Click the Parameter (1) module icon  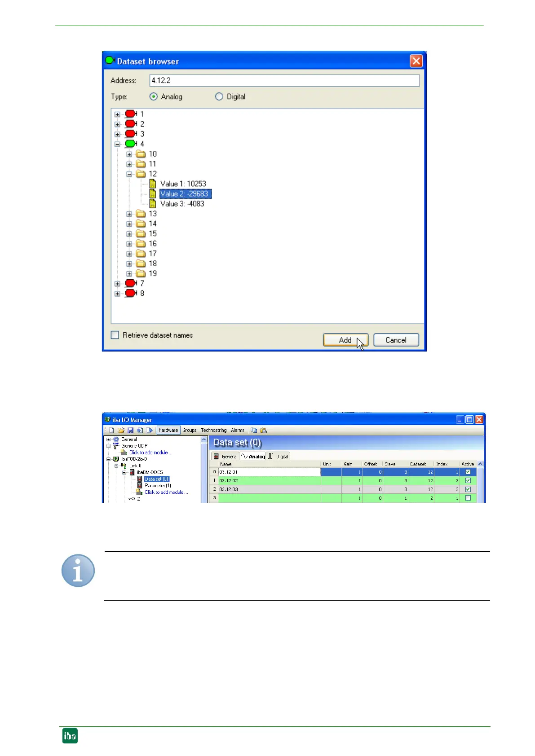[x=140, y=485]
